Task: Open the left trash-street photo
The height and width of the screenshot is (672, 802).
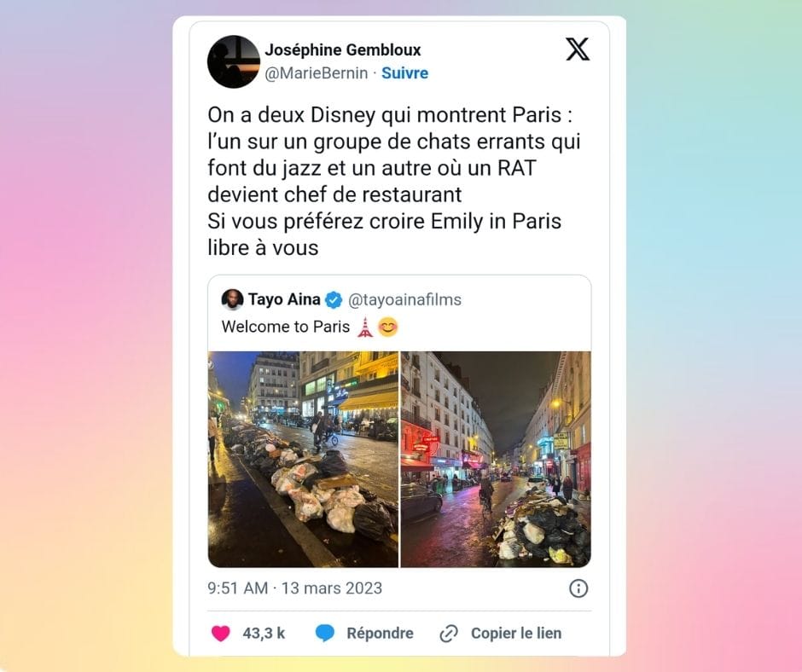Action: (303, 460)
